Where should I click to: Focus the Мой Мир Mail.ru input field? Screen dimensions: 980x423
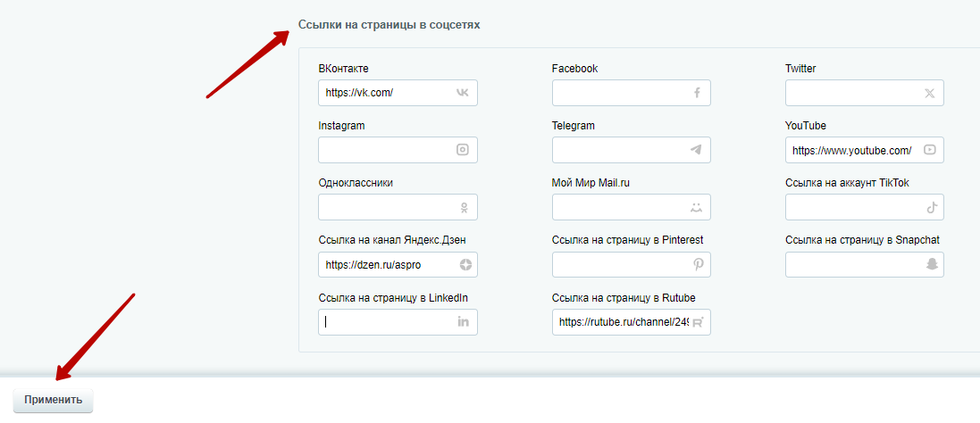[632, 207]
